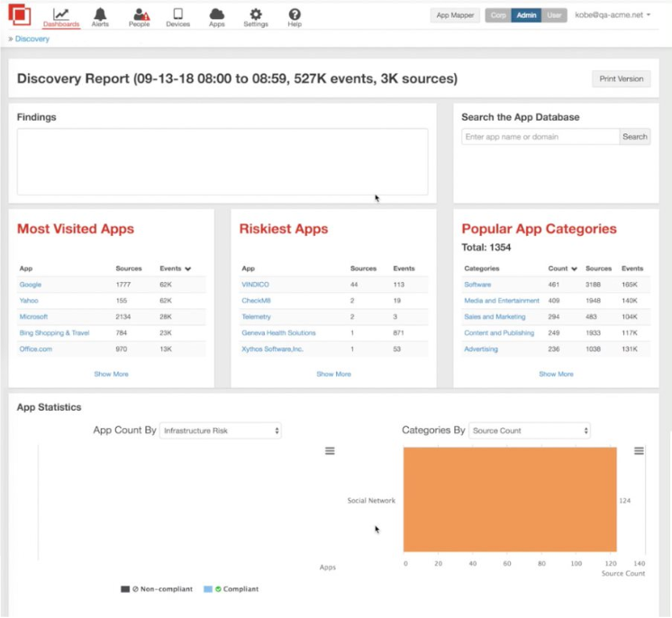Click Sources header in Popular App Categories
Viewport: 672px width, 618px height.
tap(598, 268)
